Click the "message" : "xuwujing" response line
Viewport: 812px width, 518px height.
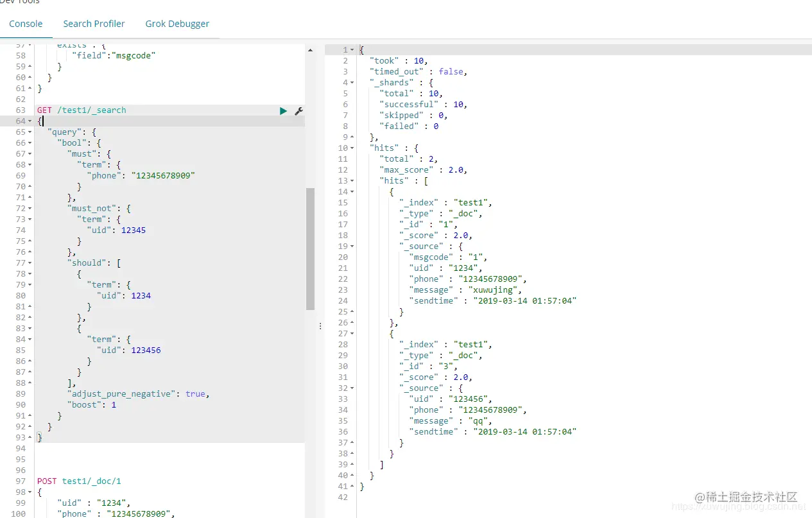(x=465, y=290)
